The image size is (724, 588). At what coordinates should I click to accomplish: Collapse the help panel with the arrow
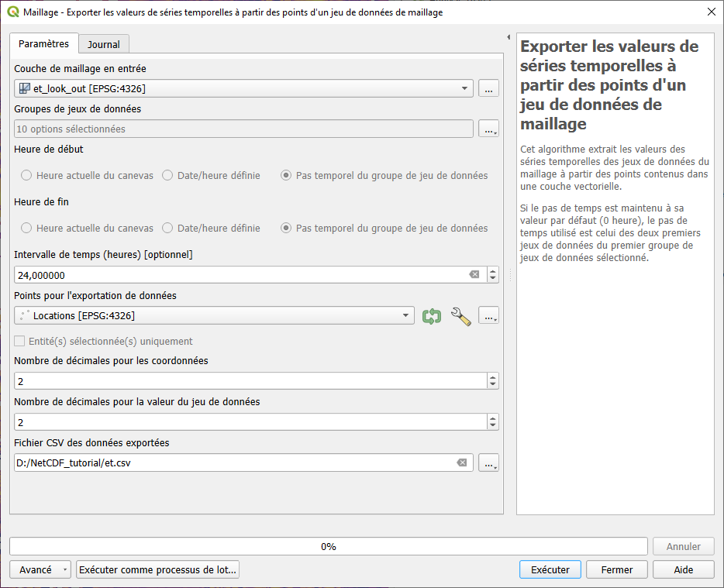tap(509, 37)
